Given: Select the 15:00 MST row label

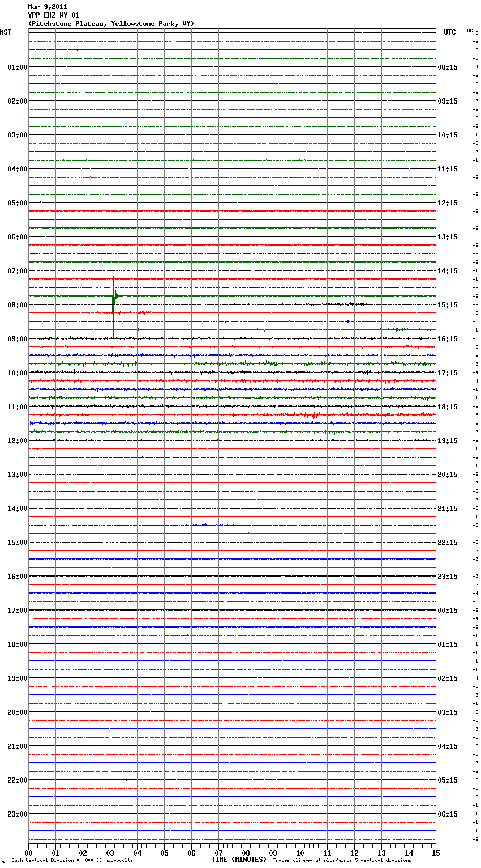Looking at the screenshot, I should [x=18, y=543].
